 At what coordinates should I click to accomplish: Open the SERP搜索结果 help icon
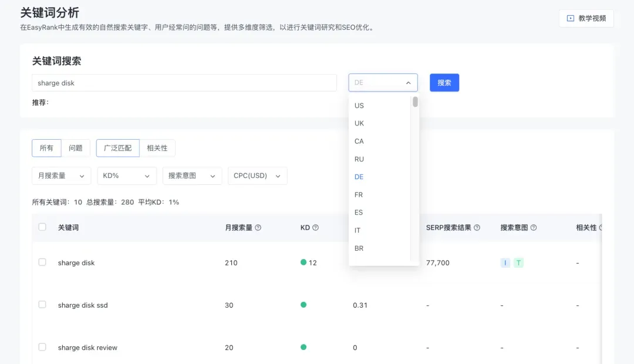(477, 227)
